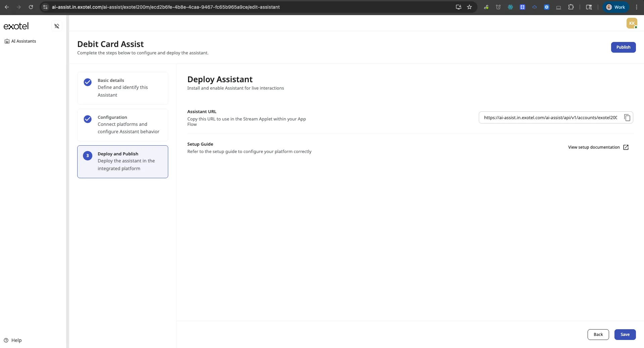Click the Publish button

click(x=623, y=47)
